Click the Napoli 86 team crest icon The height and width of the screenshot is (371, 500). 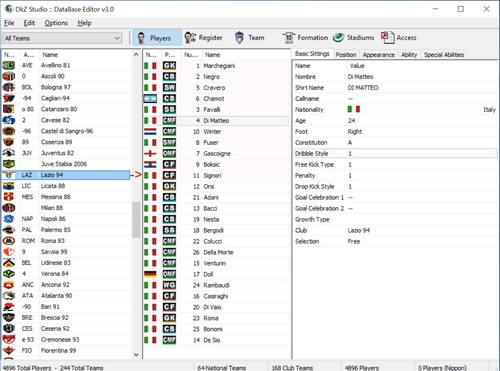pos(9,219)
